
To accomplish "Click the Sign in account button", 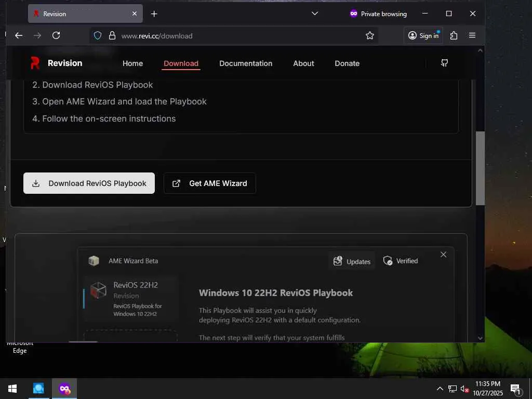I will 423,36.
